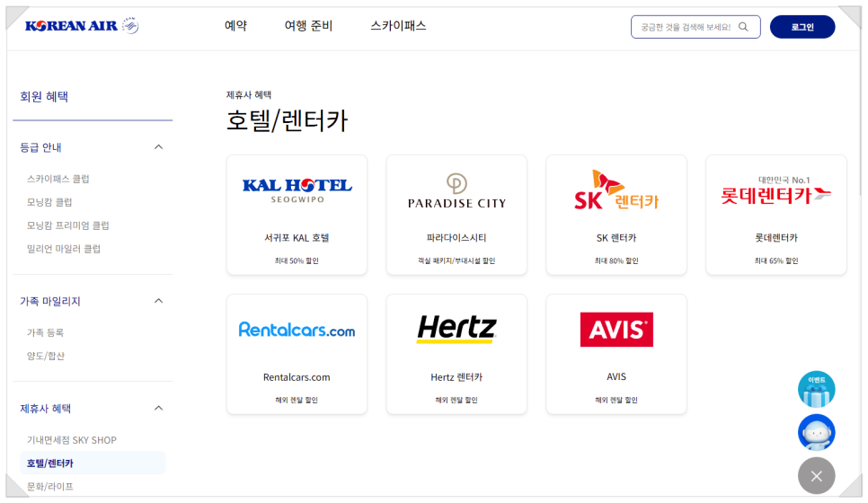The width and height of the screenshot is (868, 503).
Task: Click 서귀포 KAL 호텔 card title
Action: 297,238
